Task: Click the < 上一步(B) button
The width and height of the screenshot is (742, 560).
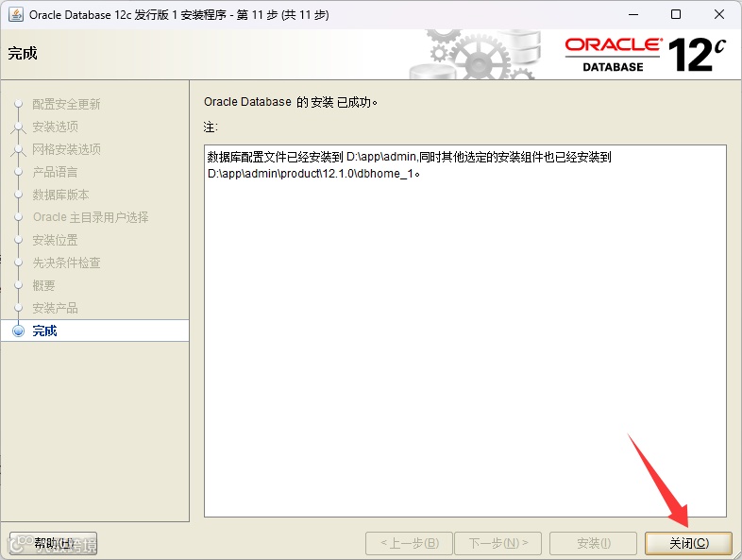Action: click(x=410, y=543)
